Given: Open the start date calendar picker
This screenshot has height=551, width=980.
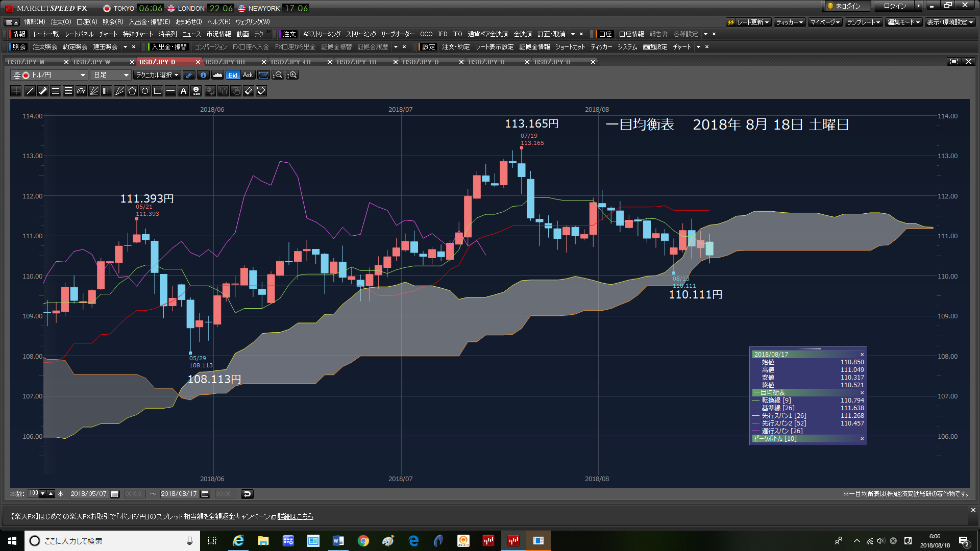Looking at the screenshot, I should (115, 494).
